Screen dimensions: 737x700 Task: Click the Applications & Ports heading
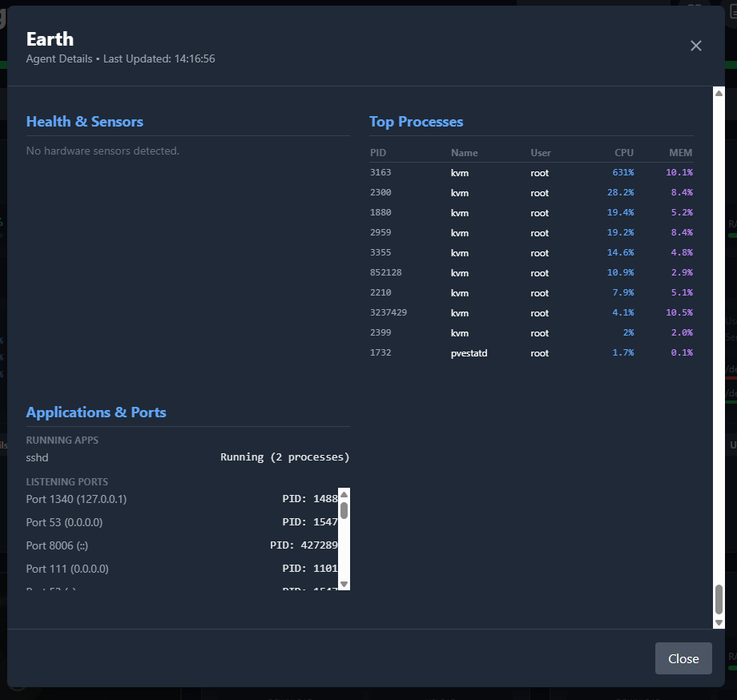[x=96, y=412]
